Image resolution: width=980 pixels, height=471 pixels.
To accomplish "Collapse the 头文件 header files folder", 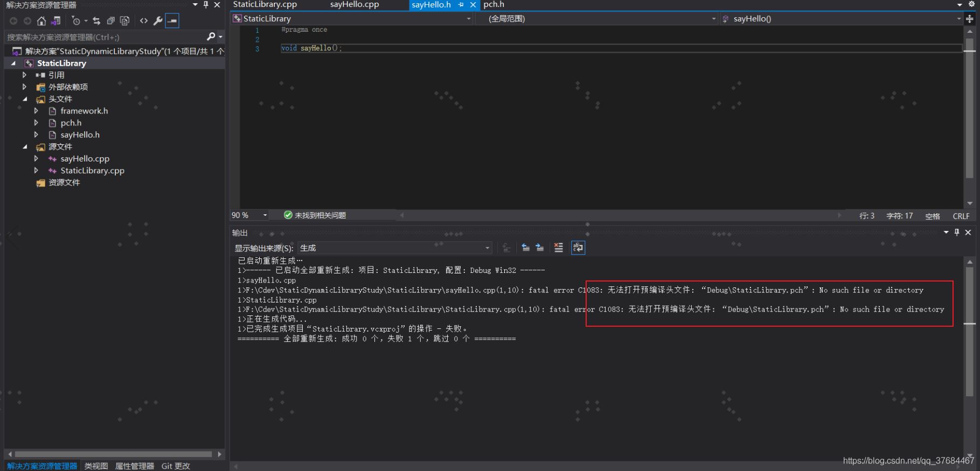I will pos(24,99).
